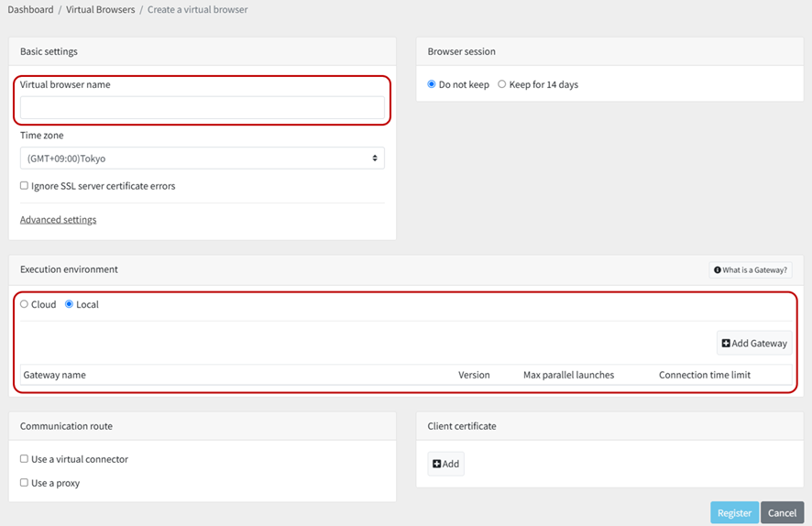This screenshot has height=526, width=812.
Task: Select Local execution environment
Action: 69,304
